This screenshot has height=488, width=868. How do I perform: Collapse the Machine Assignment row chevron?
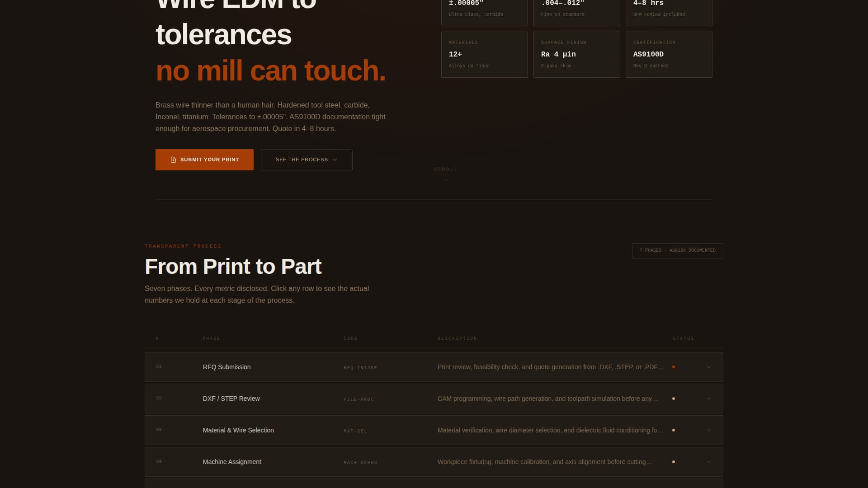(708, 462)
